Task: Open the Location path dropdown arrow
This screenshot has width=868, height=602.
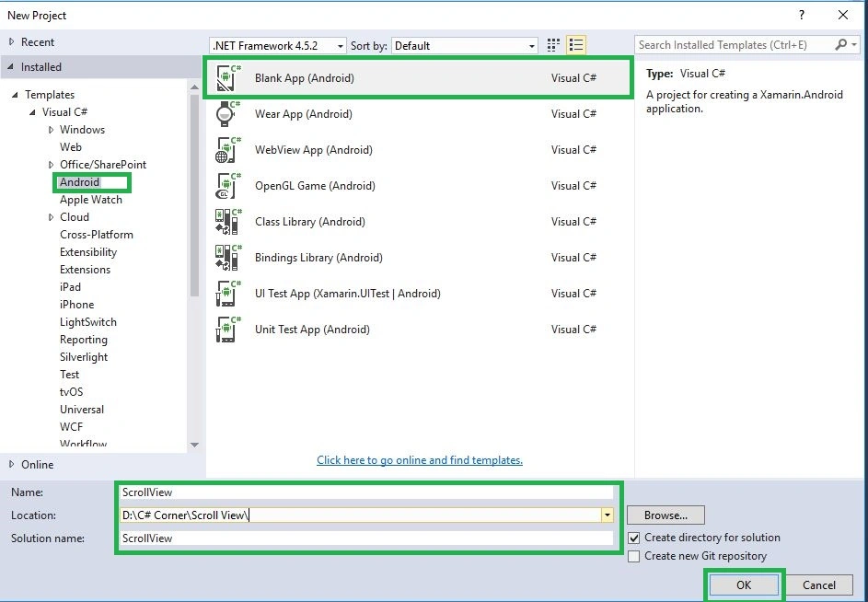Action: [x=608, y=515]
